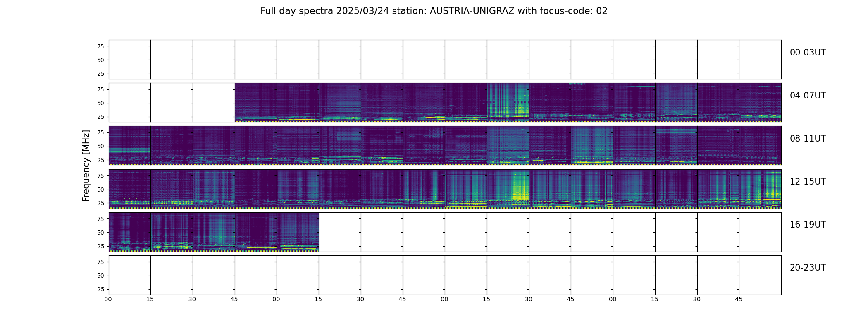Click the 25 tick label of the 20-23UT row

click(x=100, y=289)
